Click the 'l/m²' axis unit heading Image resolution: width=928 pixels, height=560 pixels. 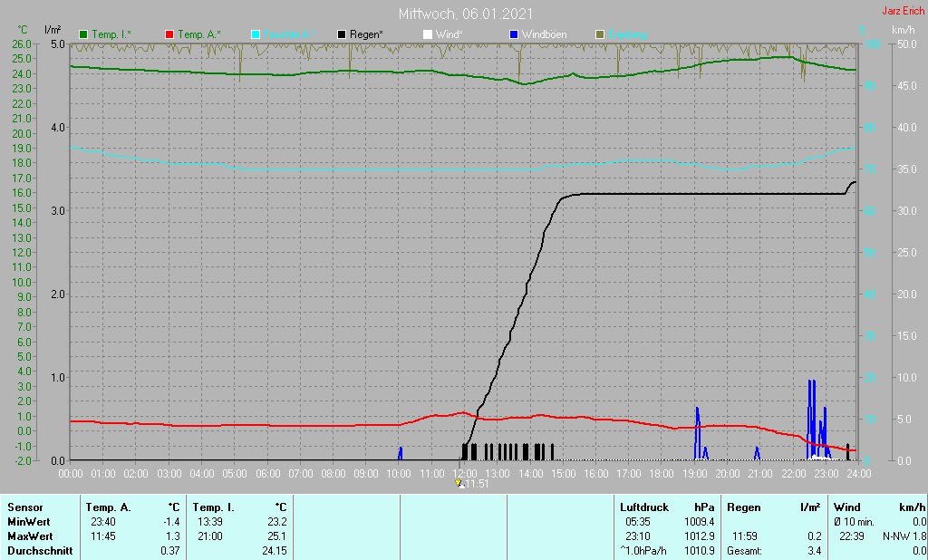53,29
